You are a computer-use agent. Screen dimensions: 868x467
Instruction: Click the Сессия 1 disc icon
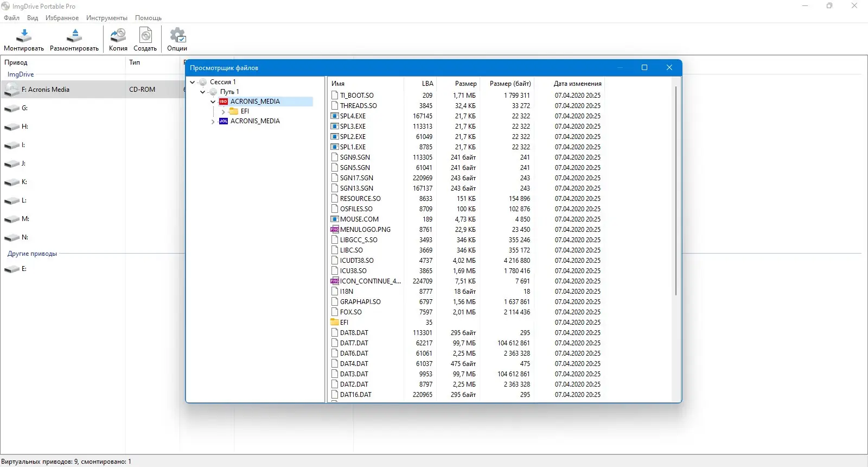click(203, 82)
